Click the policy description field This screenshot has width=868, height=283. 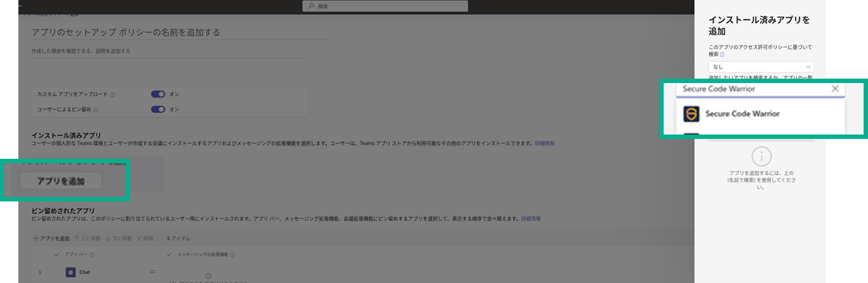pos(169,51)
